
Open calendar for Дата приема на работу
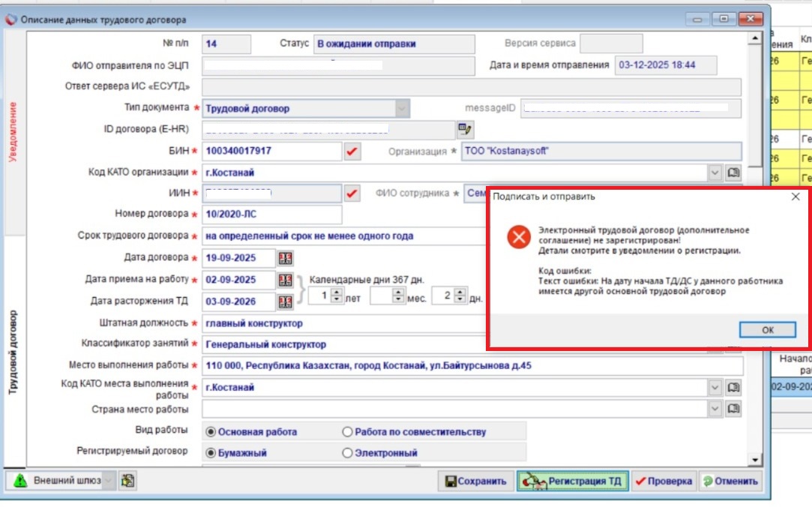[x=286, y=280]
